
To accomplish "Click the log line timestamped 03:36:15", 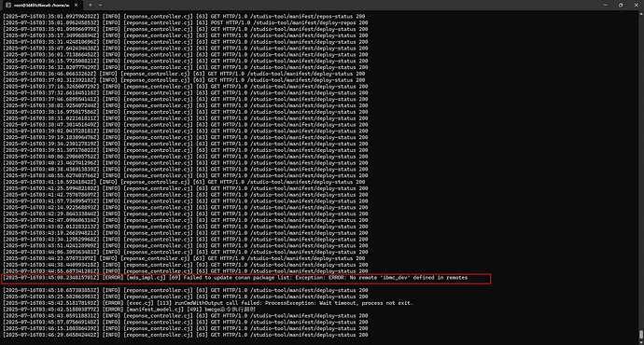I will [x=185, y=61].
